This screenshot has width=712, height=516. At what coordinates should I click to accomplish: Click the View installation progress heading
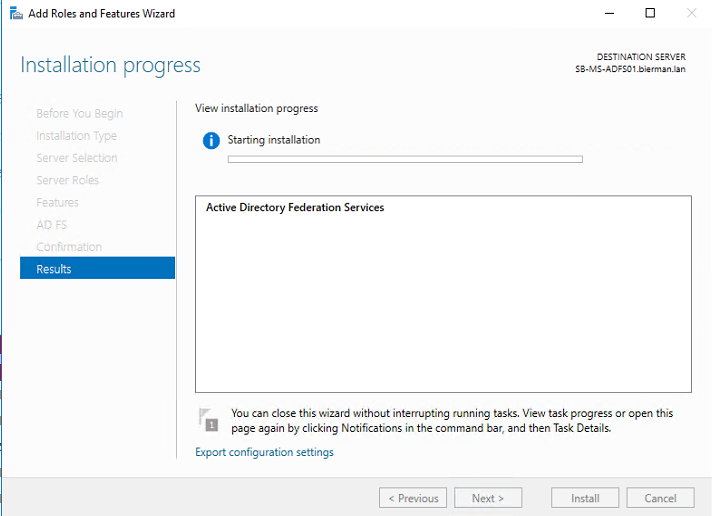pos(257,109)
